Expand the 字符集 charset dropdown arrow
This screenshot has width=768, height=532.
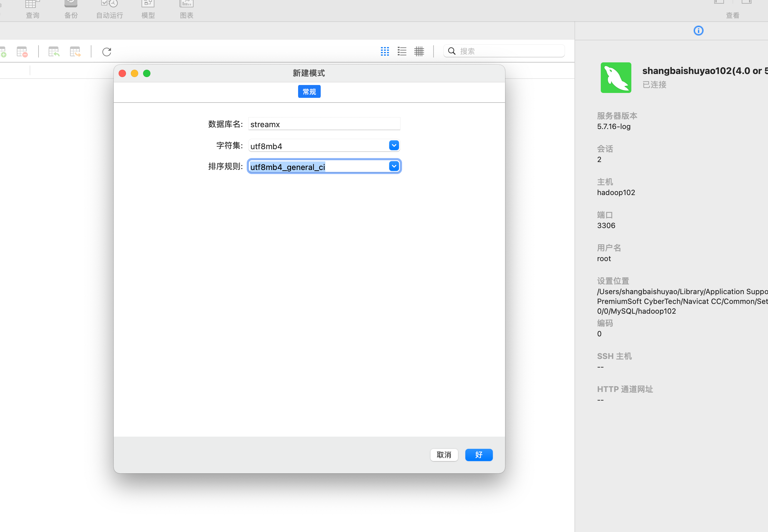coord(394,145)
